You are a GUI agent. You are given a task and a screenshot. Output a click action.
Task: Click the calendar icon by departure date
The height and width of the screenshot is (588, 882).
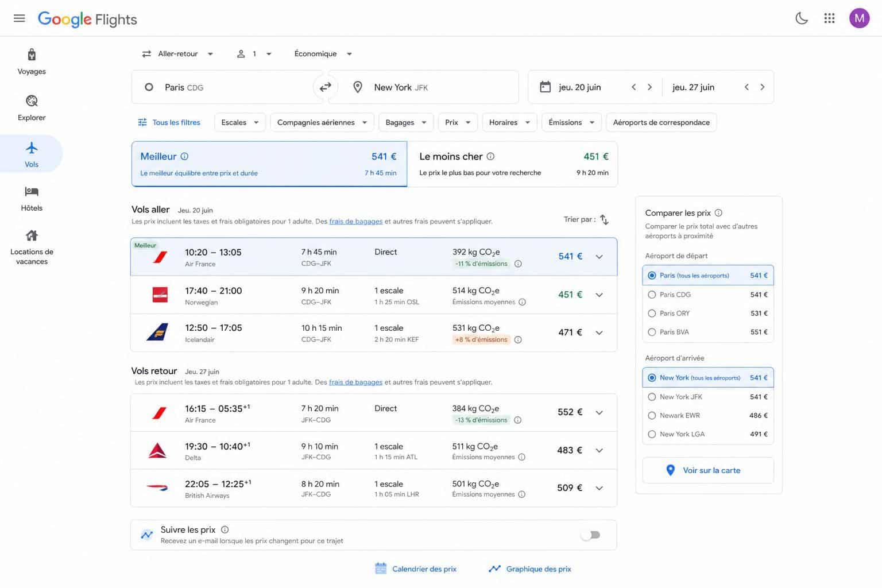545,87
